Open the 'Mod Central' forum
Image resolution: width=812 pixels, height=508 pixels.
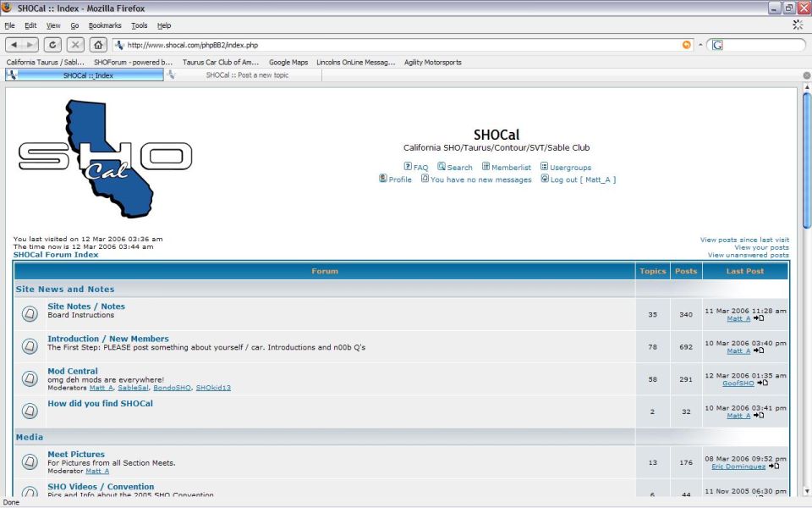pos(73,371)
